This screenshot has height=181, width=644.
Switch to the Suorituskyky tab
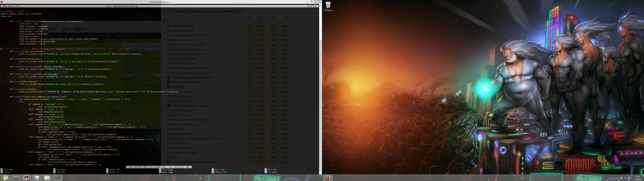point(179,11)
